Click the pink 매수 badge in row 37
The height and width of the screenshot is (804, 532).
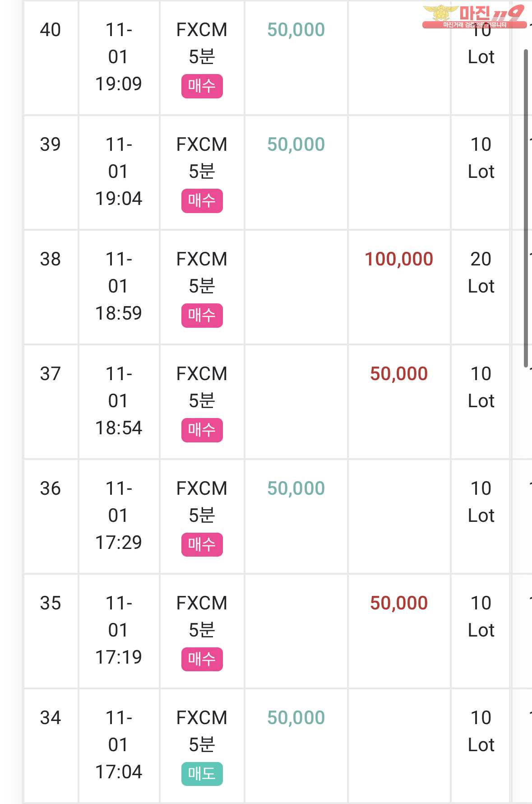point(202,430)
